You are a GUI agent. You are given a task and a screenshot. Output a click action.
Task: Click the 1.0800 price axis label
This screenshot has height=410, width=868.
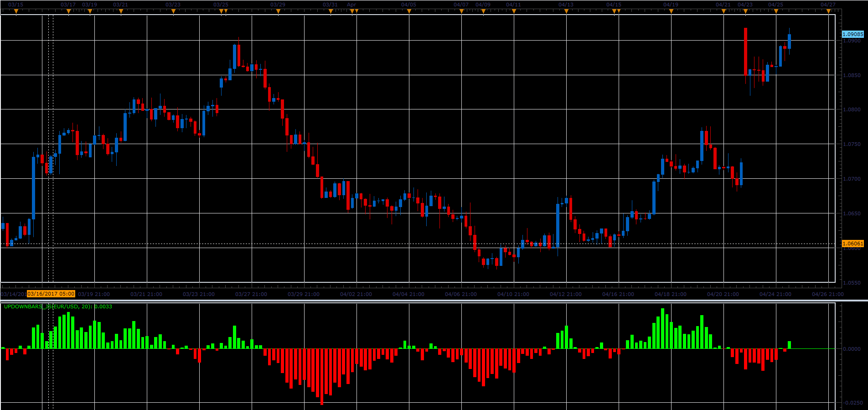tap(852, 109)
